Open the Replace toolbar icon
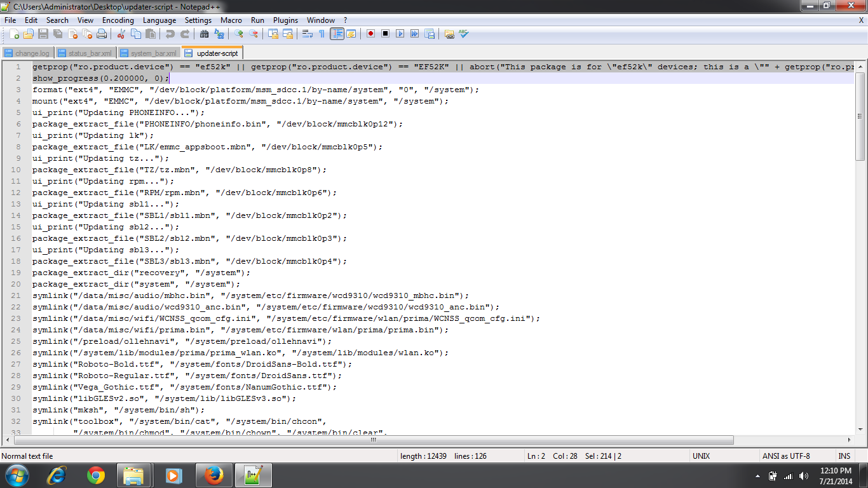 (219, 34)
